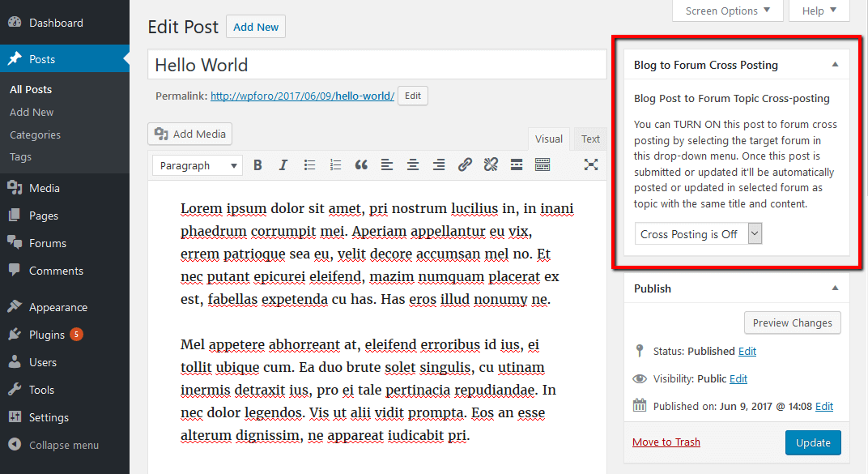Open the Paragraph style dropdown

[x=197, y=164]
